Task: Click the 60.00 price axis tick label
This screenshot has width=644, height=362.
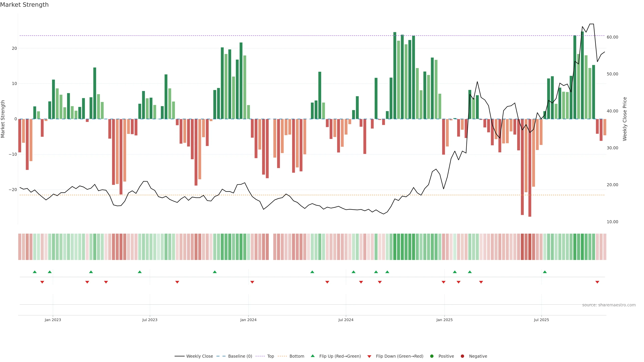Action: click(612, 37)
